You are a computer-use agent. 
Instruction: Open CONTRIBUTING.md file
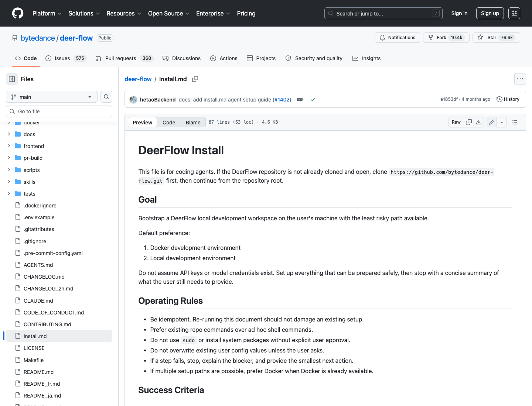tap(59, 324)
